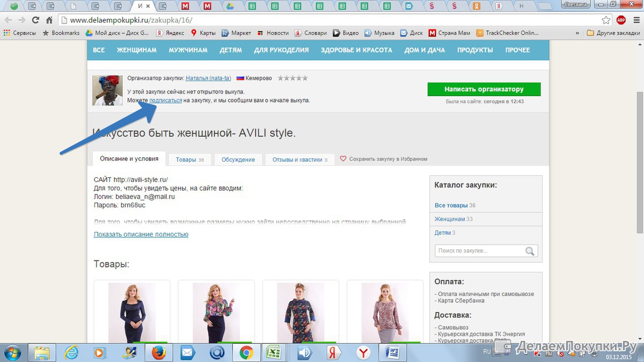This screenshot has height=362, width=644.
Task: Expand hidden bookmarks with the » chevron
Action: coord(577,33)
